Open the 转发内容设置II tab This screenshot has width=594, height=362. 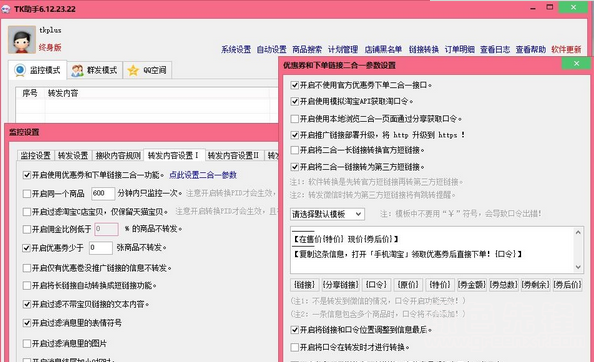click(x=234, y=155)
